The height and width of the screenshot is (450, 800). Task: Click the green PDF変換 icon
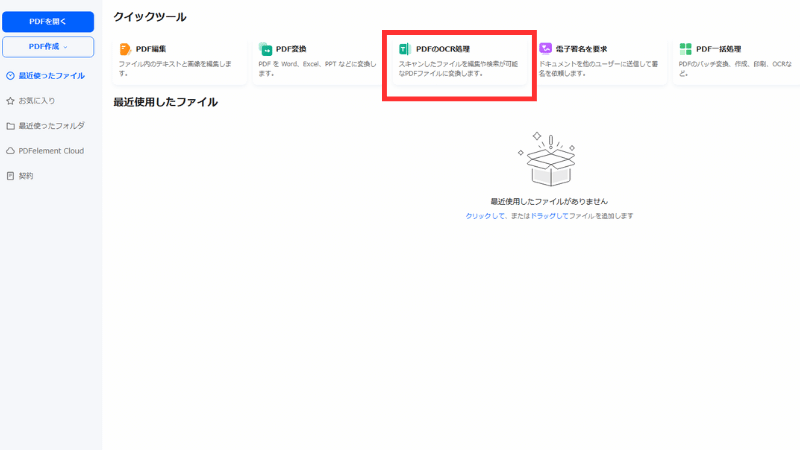(265, 48)
